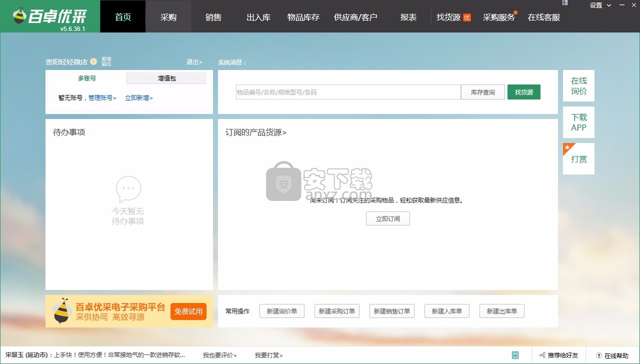Image resolution: width=640 pixels, height=364 pixels.
Task: Open the 我要打赏> link
Action: 268,355
